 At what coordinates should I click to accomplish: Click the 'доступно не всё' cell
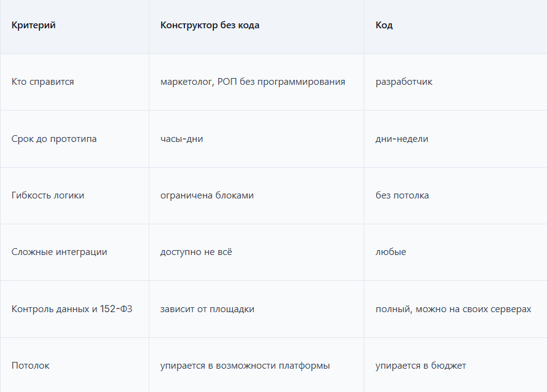[196, 252]
